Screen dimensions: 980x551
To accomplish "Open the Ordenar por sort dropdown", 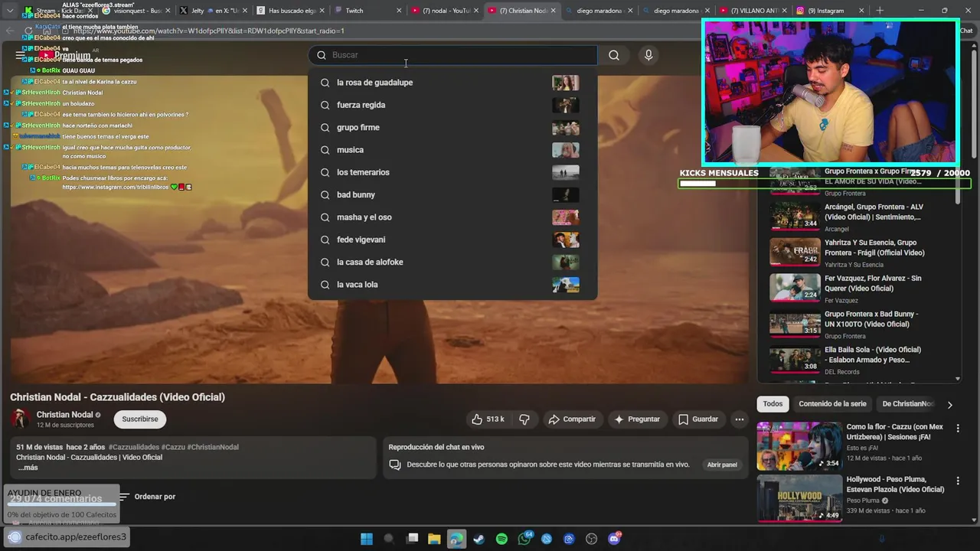I will coord(147,497).
